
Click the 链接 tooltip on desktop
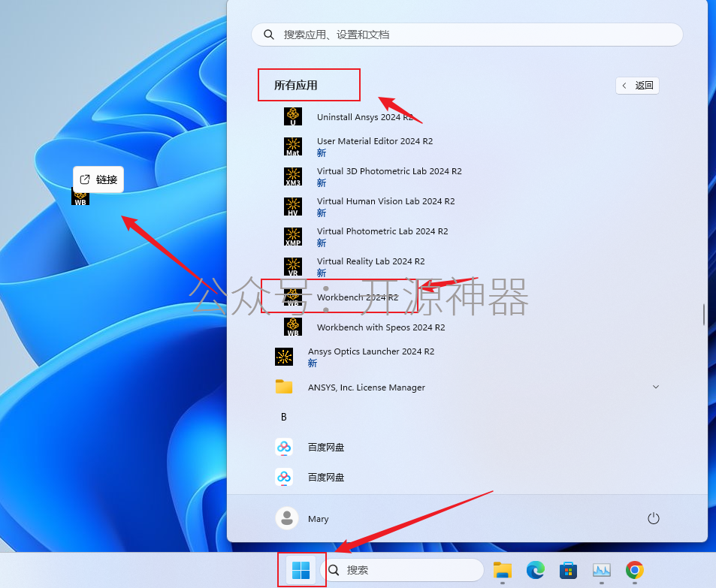tap(98, 179)
